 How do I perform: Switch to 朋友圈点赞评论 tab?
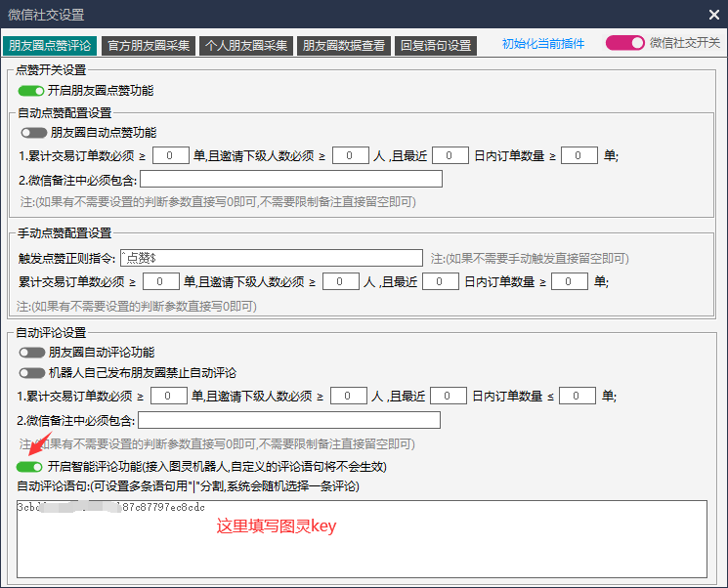coord(49,45)
